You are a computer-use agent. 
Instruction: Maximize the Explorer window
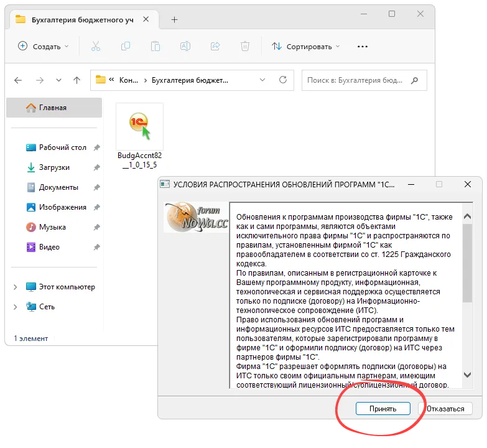392,14
